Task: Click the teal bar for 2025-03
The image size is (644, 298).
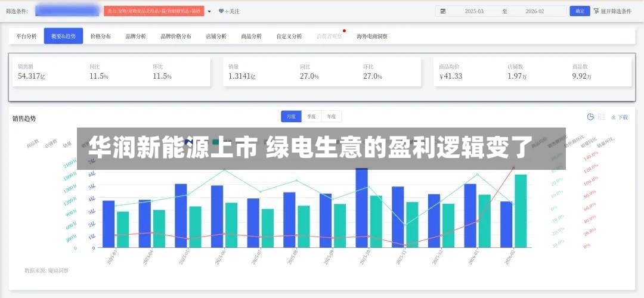Action: point(123,229)
